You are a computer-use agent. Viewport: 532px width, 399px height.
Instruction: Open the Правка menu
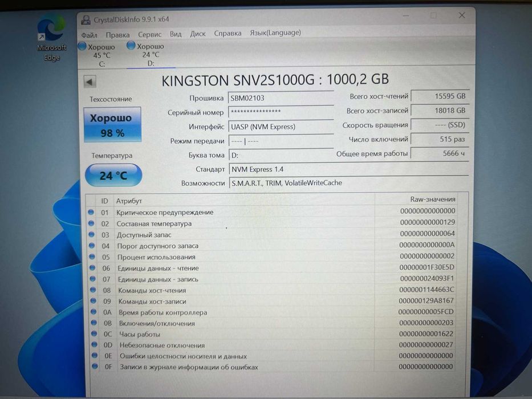click(117, 35)
